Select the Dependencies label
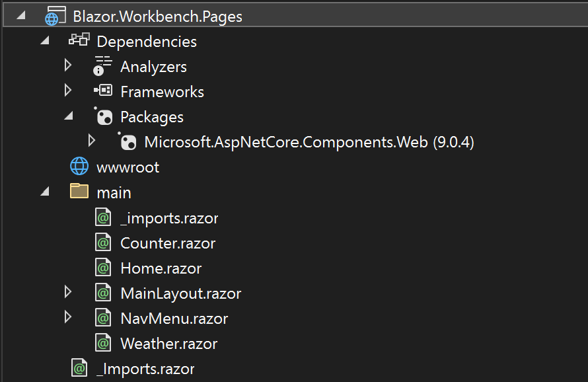The image size is (588, 382). click(147, 42)
